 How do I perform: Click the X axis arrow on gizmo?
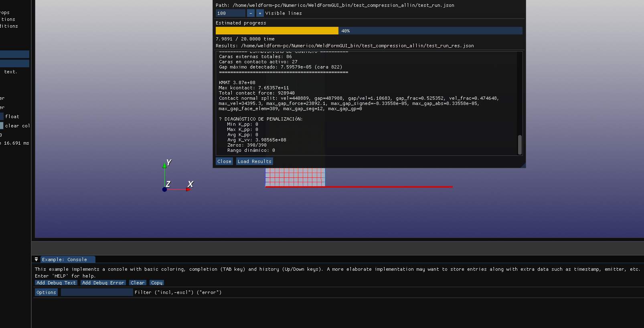click(189, 189)
